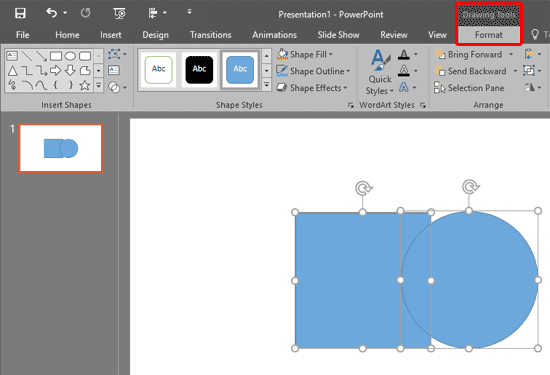550x375 pixels.
Task: Select the 5-Point Star shape
Action: (85, 85)
